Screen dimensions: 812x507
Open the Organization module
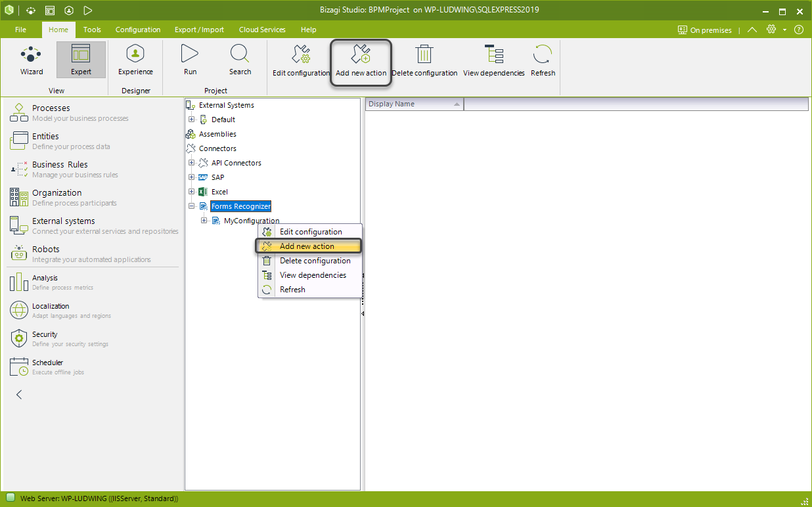95,197
